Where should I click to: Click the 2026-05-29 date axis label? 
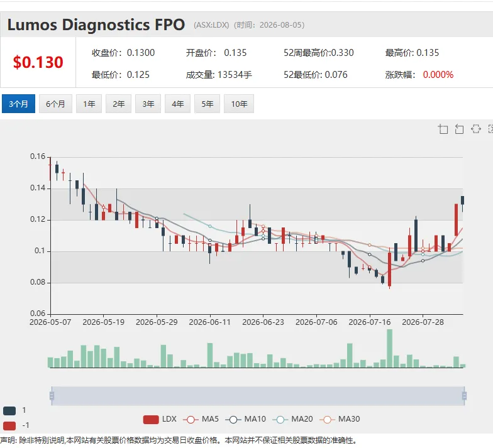coord(157,322)
